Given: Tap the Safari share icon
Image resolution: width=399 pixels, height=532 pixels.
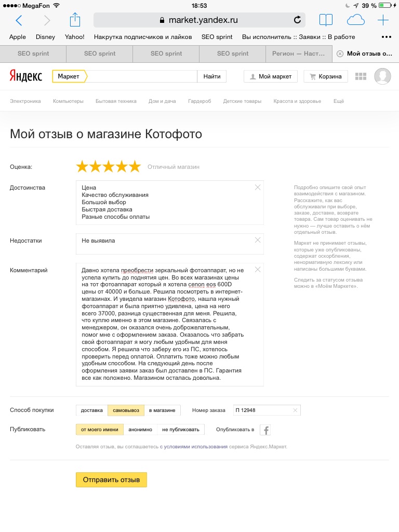Looking at the screenshot, I should tap(75, 20).
